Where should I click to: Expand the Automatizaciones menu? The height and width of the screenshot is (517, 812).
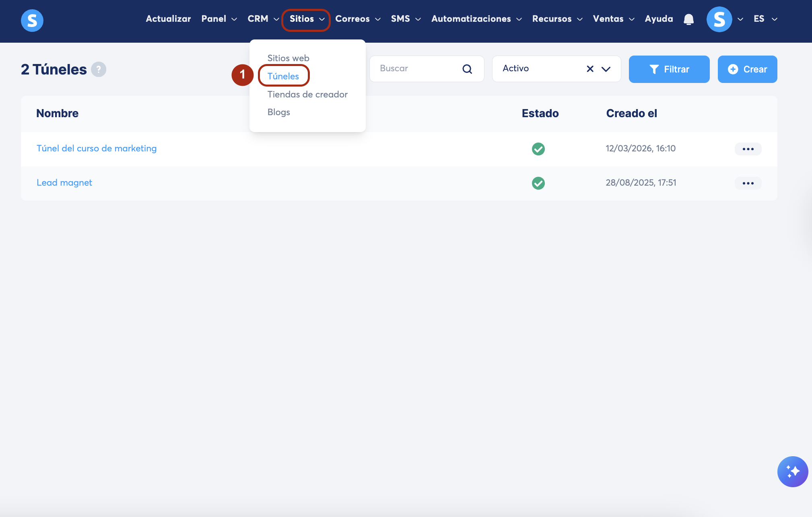click(x=476, y=19)
